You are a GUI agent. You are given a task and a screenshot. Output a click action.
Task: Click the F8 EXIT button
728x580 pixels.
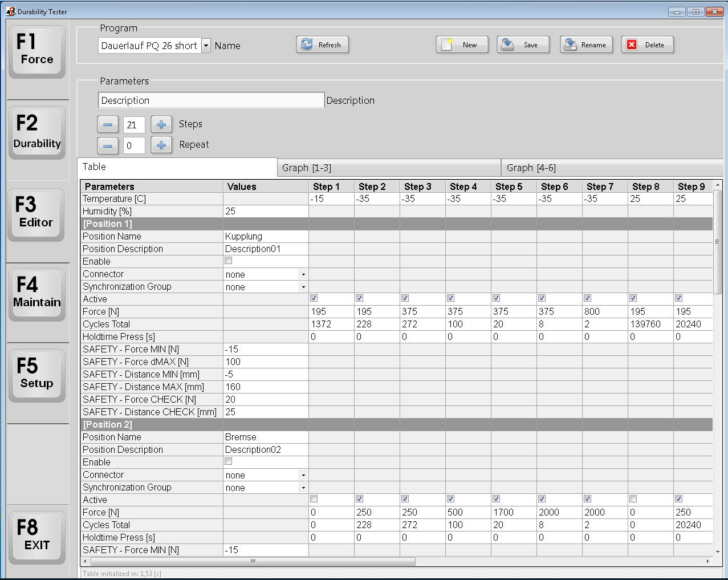[x=37, y=537]
